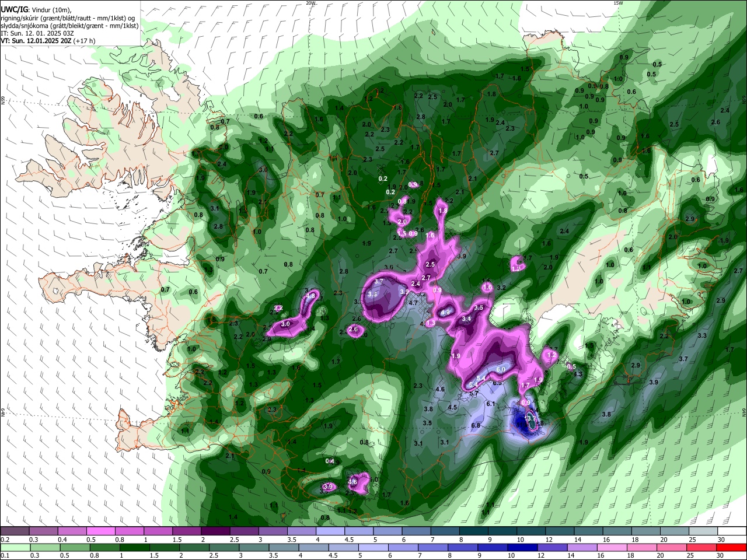Pick the dark purple 2–2.5 upper-row legend swatch
Screen dimensions: 747x560
215,531
